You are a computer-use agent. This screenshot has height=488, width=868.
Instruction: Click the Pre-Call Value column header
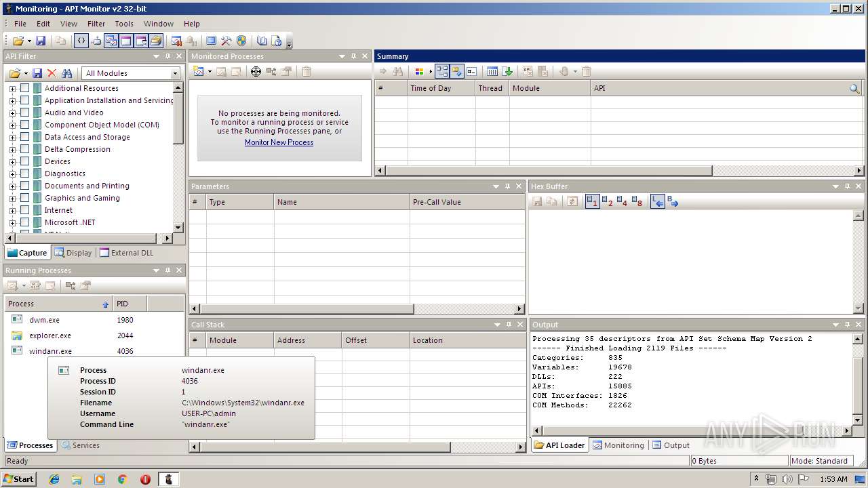467,202
